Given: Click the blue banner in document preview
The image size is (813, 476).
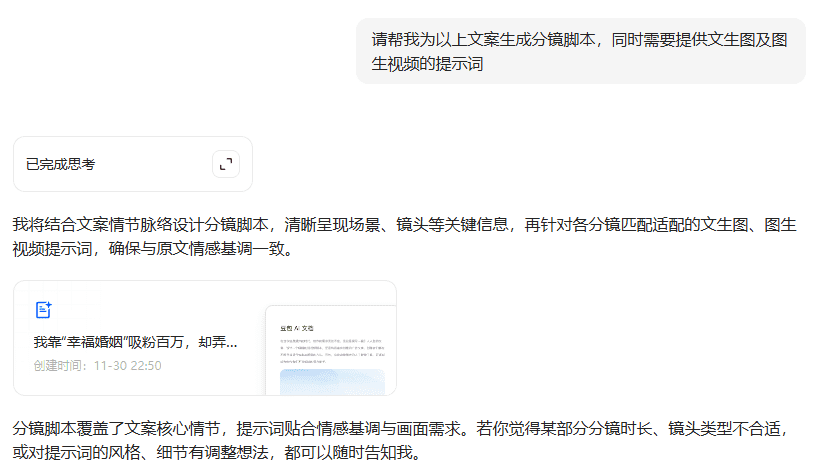Looking at the screenshot, I should [331, 382].
